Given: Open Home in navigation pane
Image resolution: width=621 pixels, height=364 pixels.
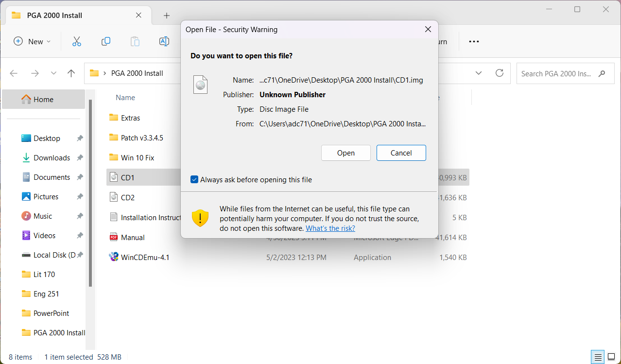Looking at the screenshot, I should click(x=44, y=99).
